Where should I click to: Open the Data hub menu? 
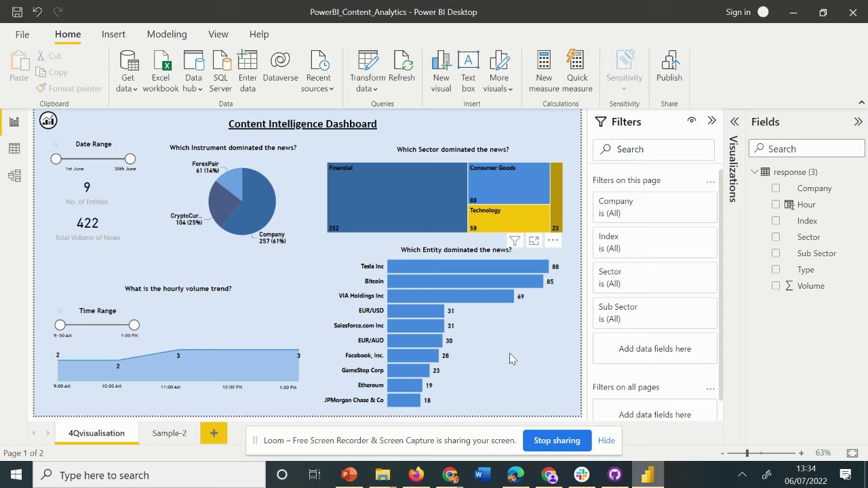193,71
